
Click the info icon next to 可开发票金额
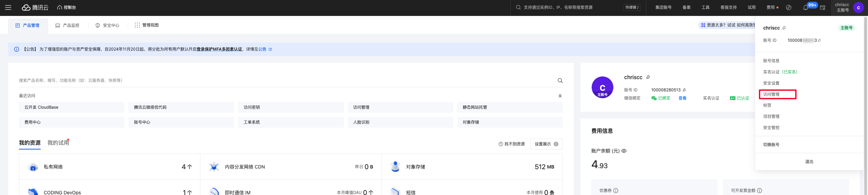[x=759, y=191]
